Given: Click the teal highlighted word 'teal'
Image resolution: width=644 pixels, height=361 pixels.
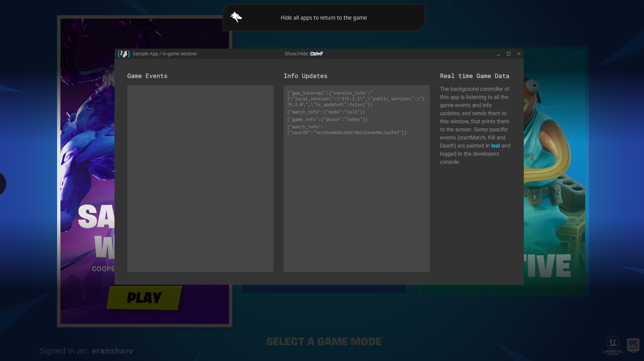Looking at the screenshot, I should (495, 146).
